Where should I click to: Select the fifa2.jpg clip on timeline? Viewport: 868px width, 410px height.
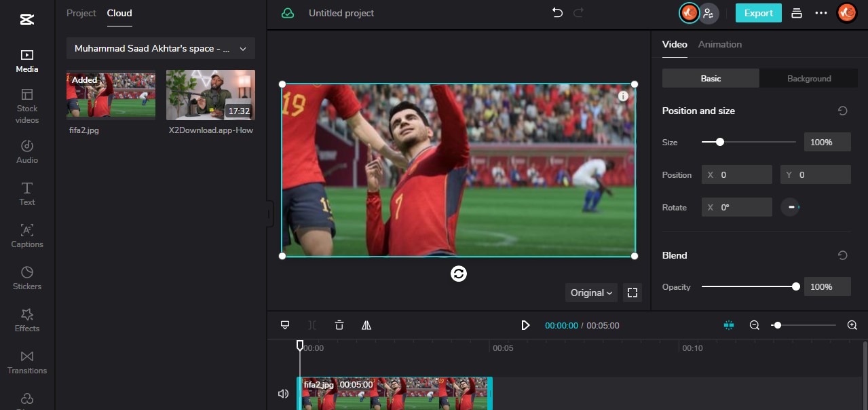(x=394, y=394)
